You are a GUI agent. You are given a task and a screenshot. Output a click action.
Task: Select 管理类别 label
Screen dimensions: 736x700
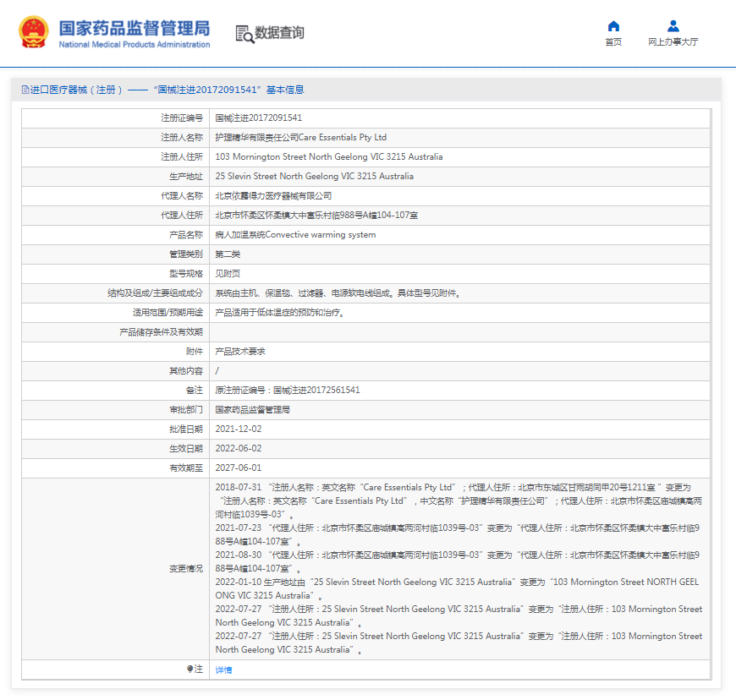(x=186, y=254)
